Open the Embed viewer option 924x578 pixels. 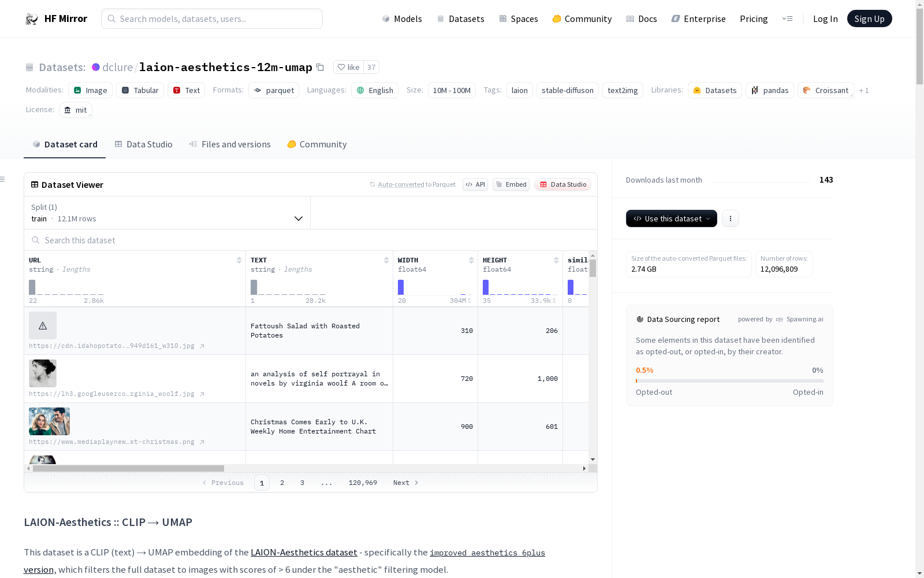tap(511, 184)
